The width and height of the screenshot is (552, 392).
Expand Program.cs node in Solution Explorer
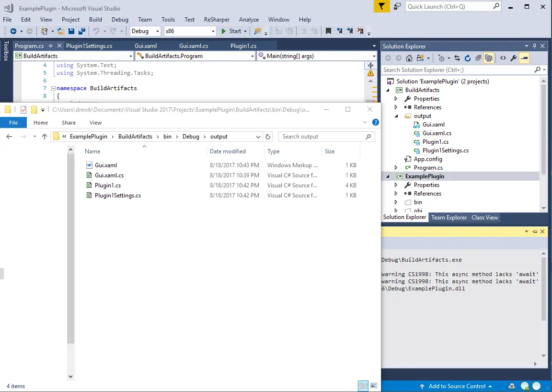pos(396,168)
